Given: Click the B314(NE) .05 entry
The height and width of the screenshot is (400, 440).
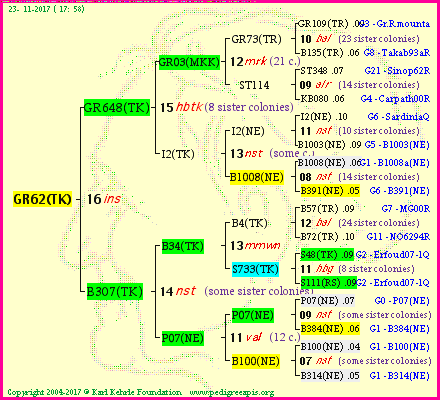Looking at the screenshot, I should pyautogui.click(x=330, y=376).
